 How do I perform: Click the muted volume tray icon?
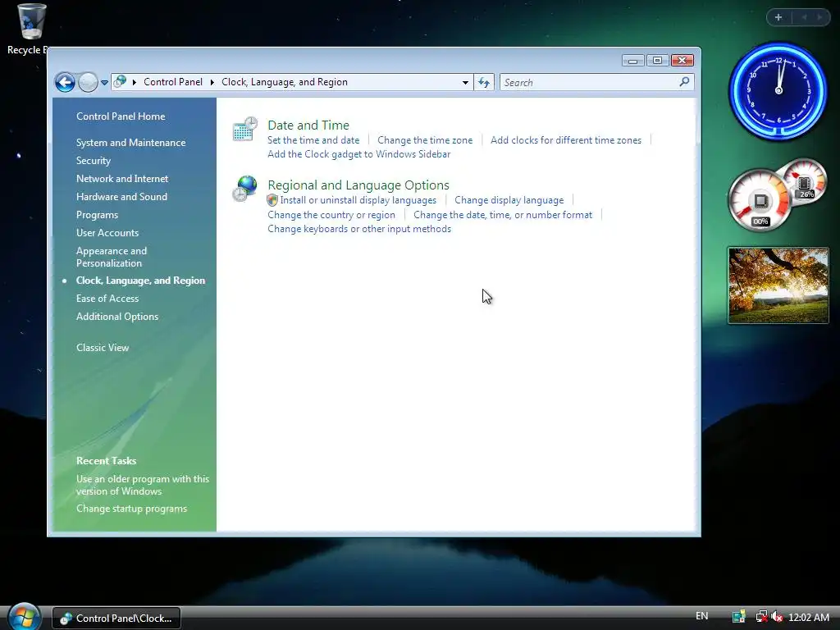click(777, 617)
